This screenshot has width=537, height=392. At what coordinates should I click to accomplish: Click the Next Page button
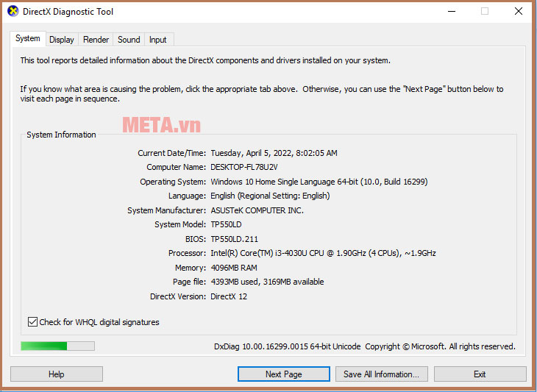point(283,374)
